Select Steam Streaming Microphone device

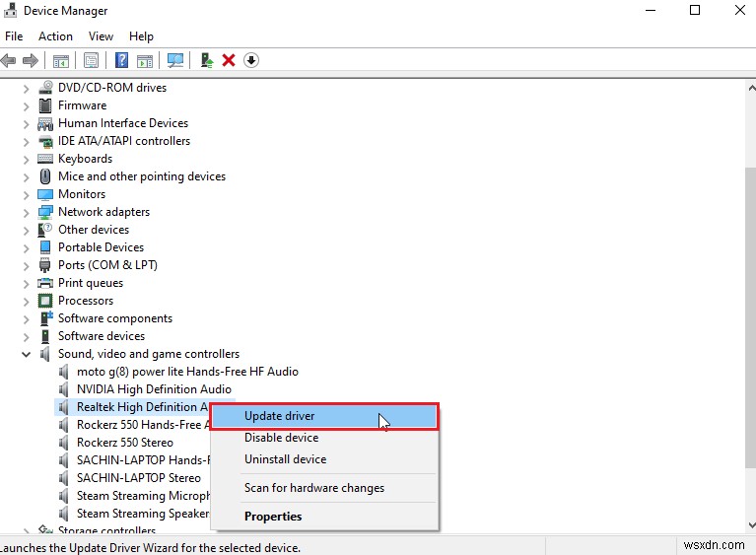(x=143, y=496)
